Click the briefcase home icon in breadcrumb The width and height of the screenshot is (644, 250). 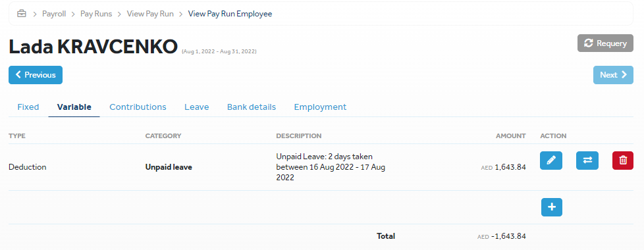tap(21, 14)
